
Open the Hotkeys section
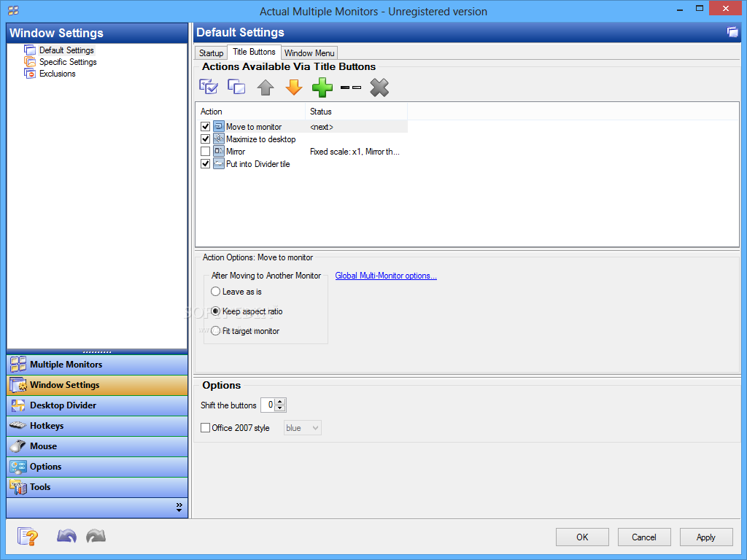[x=97, y=426]
